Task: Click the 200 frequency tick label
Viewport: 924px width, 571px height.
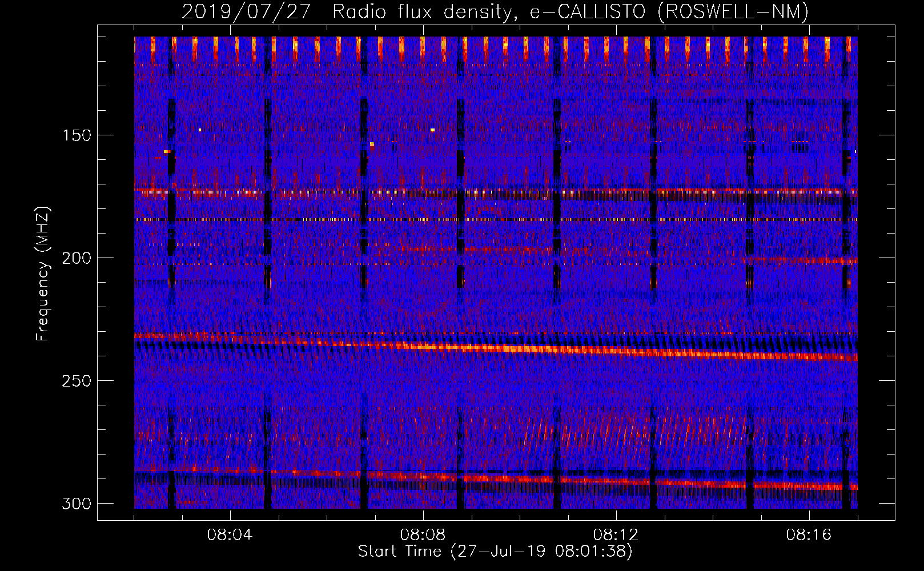Action: 77,258
